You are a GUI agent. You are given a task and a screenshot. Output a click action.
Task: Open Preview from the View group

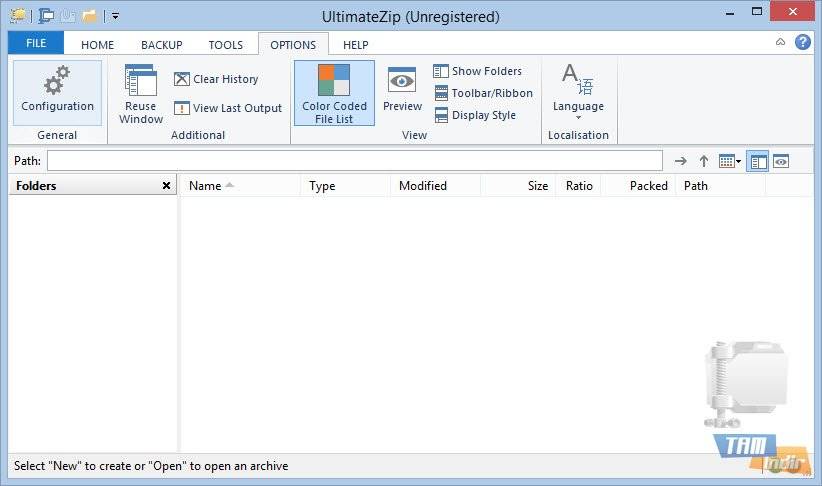[402, 91]
